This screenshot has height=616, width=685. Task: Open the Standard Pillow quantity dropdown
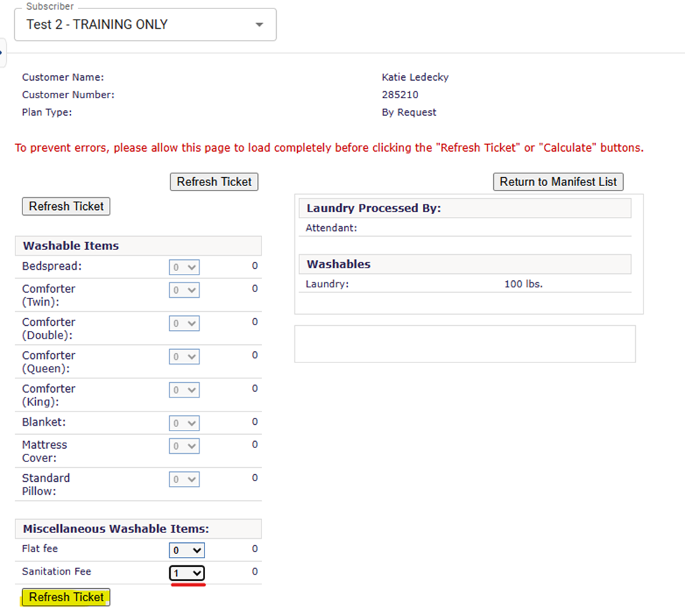tap(184, 479)
